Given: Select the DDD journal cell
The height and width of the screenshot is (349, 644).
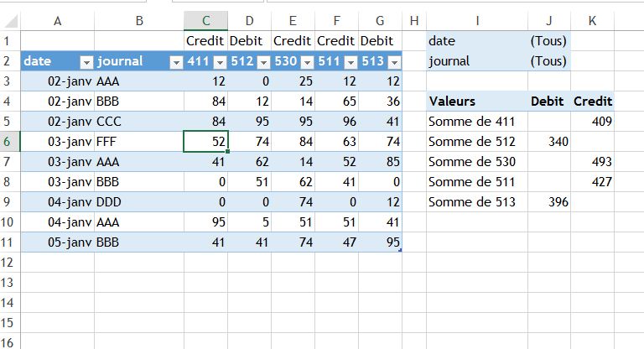Looking at the screenshot, I should coord(139,202).
